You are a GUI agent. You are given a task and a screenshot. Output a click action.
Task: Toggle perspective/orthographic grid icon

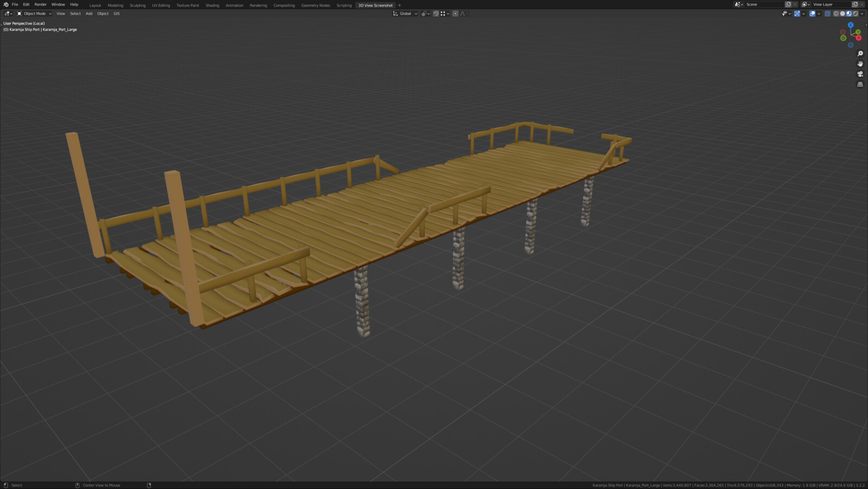click(x=860, y=84)
